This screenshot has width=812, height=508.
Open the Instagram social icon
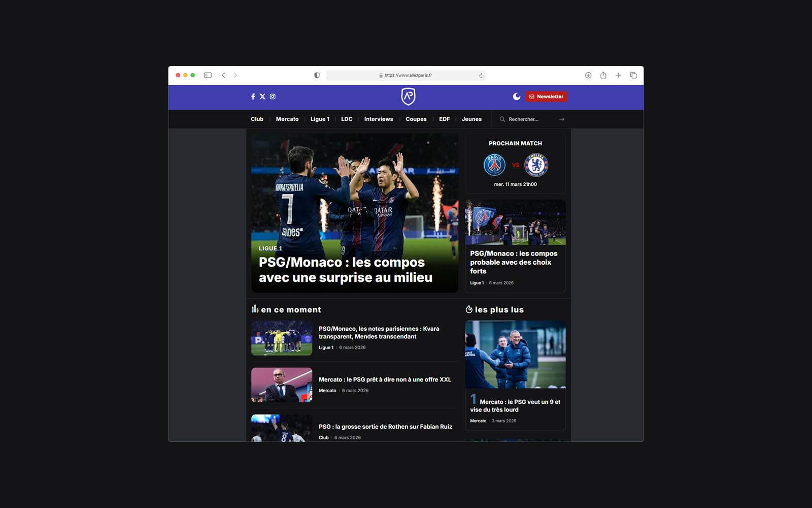click(273, 97)
